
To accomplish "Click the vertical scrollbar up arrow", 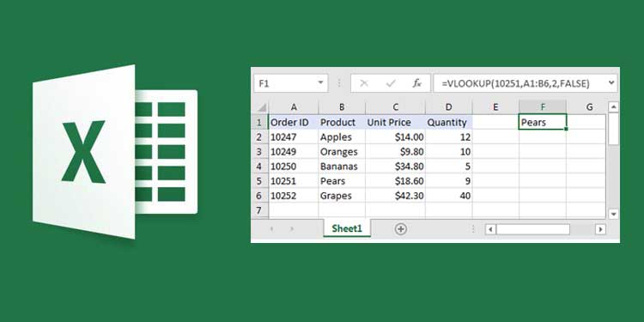I will click(x=613, y=107).
